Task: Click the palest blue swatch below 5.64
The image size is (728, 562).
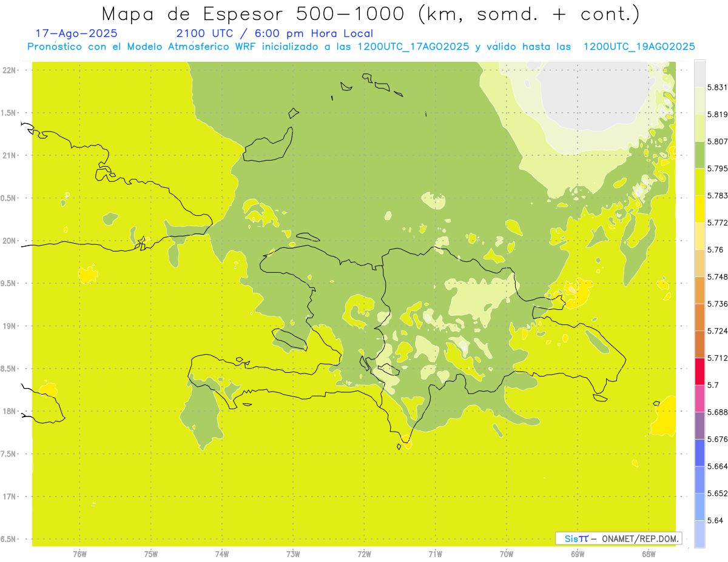Action: (699, 534)
